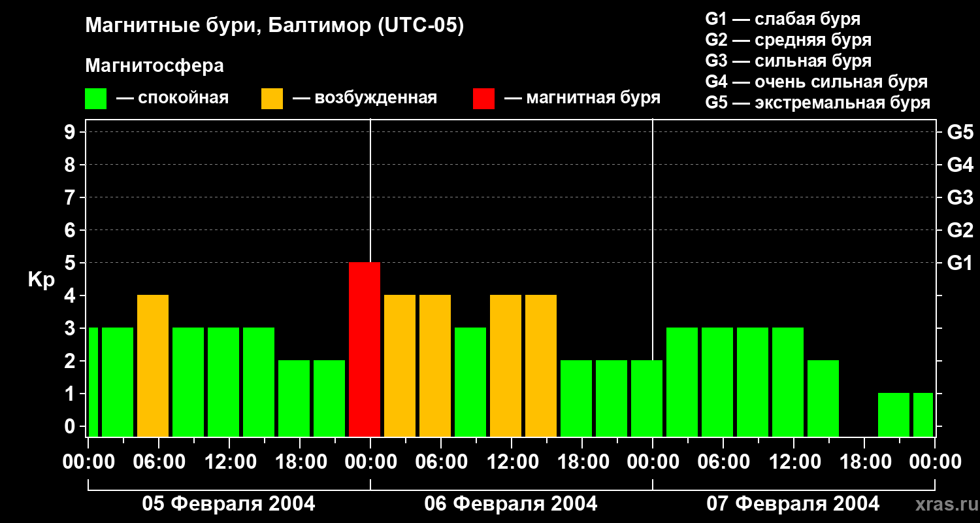Click the 18:00 tick label under 07 Февраля
The height and width of the screenshot is (523, 980).
(x=864, y=462)
